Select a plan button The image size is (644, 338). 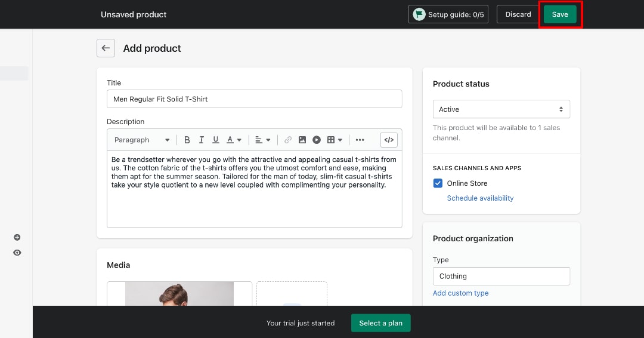380,323
